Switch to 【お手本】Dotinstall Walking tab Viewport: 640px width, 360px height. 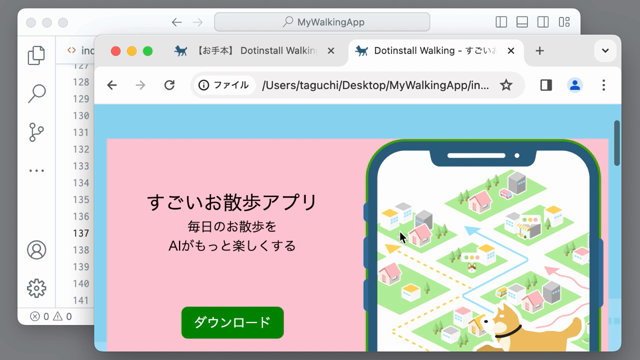coord(253,51)
